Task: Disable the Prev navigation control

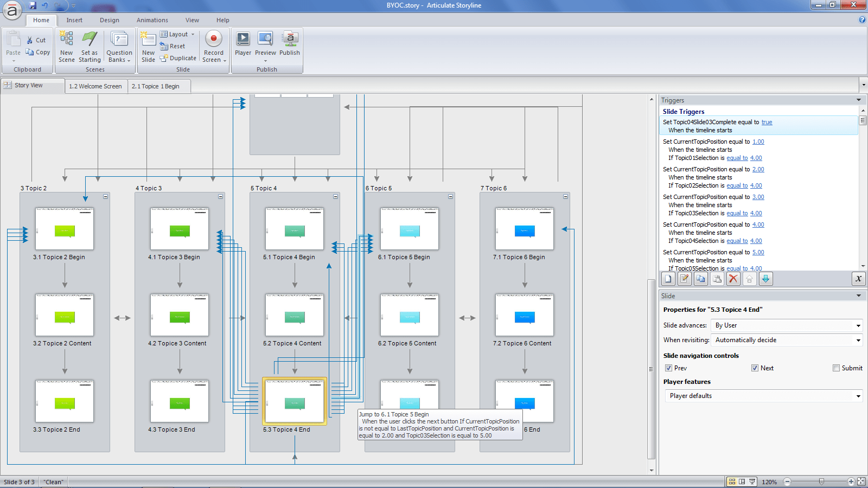Action: [x=669, y=368]
